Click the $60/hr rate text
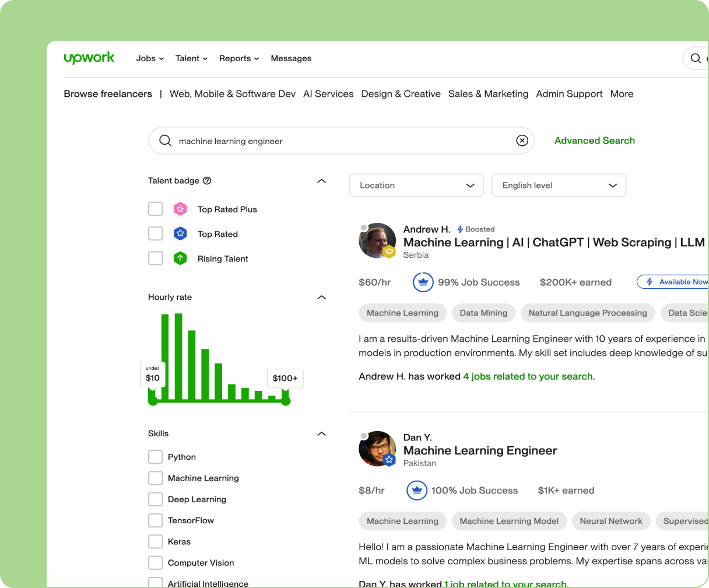The height and width of the screenshot is (588, 709). click(x=375, y=282)
